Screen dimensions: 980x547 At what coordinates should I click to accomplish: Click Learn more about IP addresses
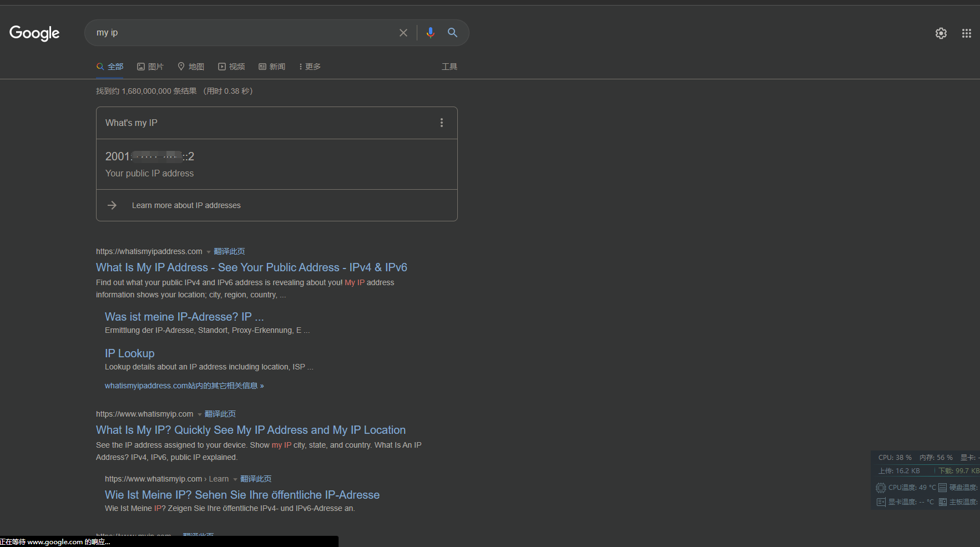pos(186,205)
